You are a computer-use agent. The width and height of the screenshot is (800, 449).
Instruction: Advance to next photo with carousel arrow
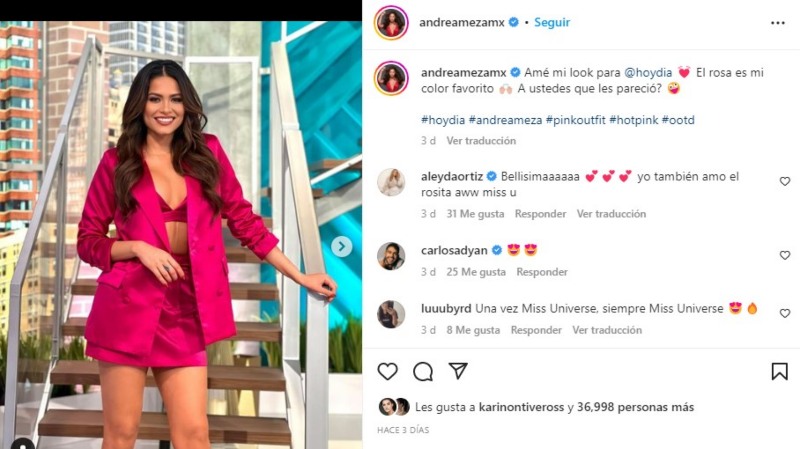(x=341, y=247)
